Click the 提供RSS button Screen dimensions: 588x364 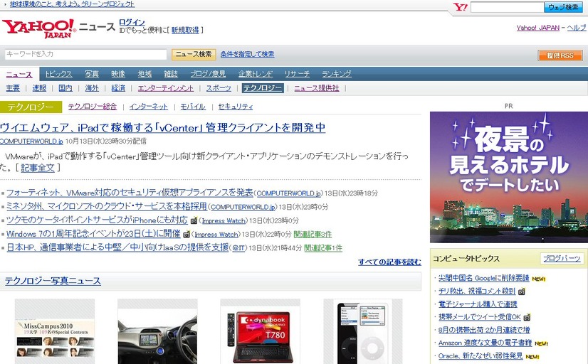click(560, 55)
